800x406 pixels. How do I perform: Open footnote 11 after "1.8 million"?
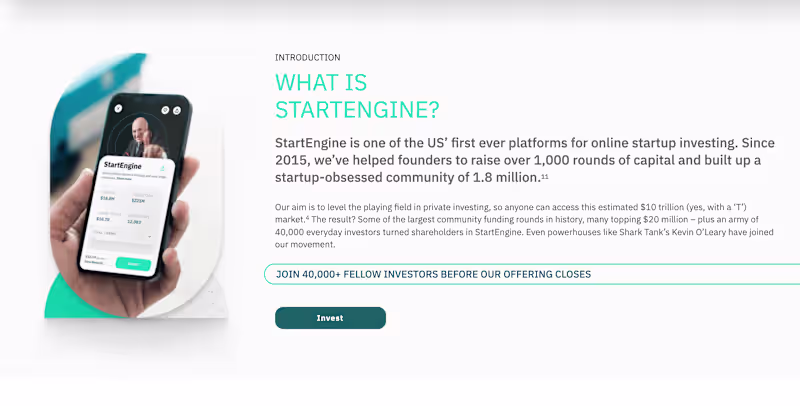click(x=545, y=177)
